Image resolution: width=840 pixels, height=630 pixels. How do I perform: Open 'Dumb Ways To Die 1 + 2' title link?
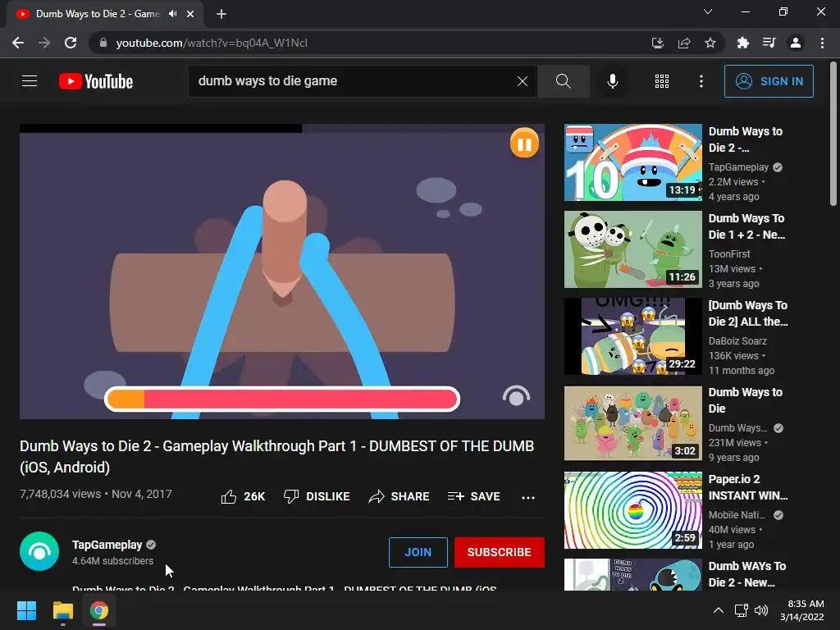(746, 226)
